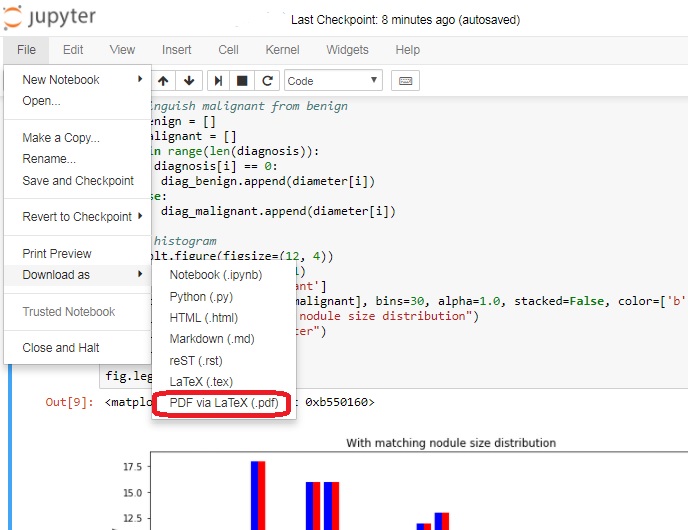Image resolution: width=688 pixels, height=530 pixels.
Task: Click the plot title 'With matching nodule size distribution'
Action: (451, 443)
